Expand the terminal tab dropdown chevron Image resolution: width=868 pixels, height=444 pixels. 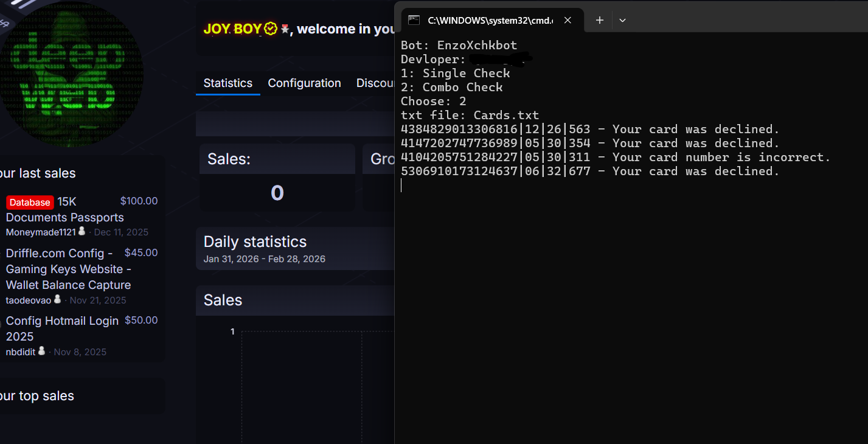[x=622, y=20]
